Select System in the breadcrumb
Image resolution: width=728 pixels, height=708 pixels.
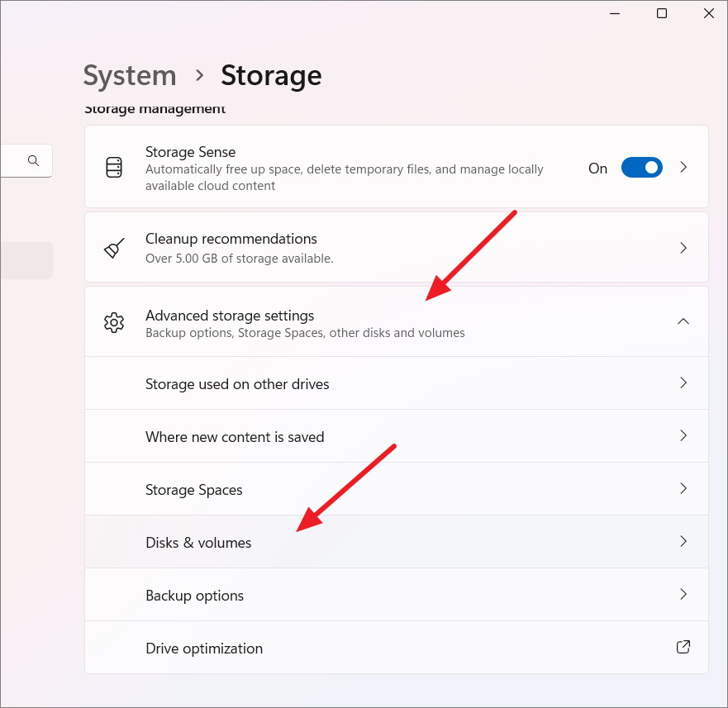[129, 75]
